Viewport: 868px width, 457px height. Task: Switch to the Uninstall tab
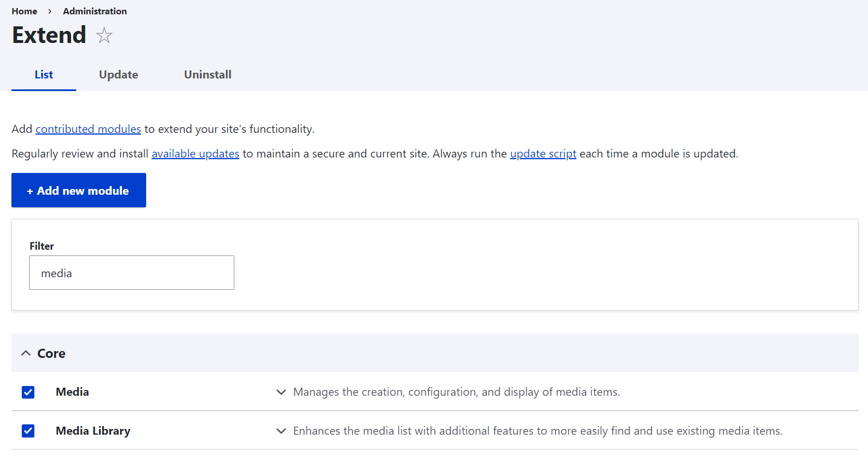tap(207, 74)
